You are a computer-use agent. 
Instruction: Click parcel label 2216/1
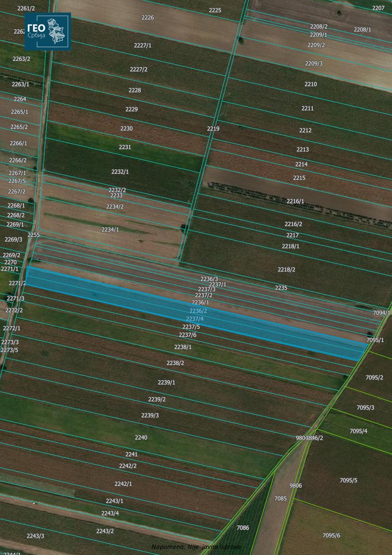coord(295,201)
